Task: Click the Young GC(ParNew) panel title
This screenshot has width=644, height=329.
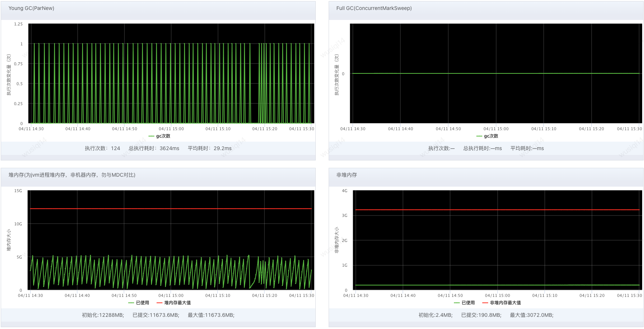Action: point(31,8)
